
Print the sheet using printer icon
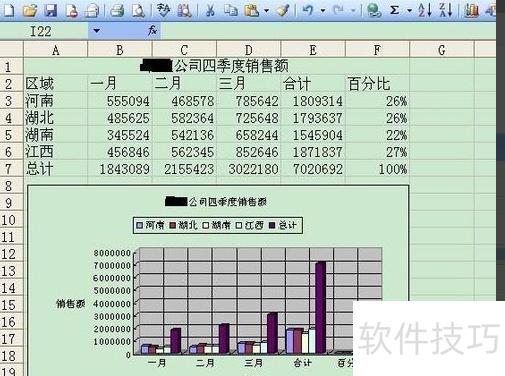117,10
